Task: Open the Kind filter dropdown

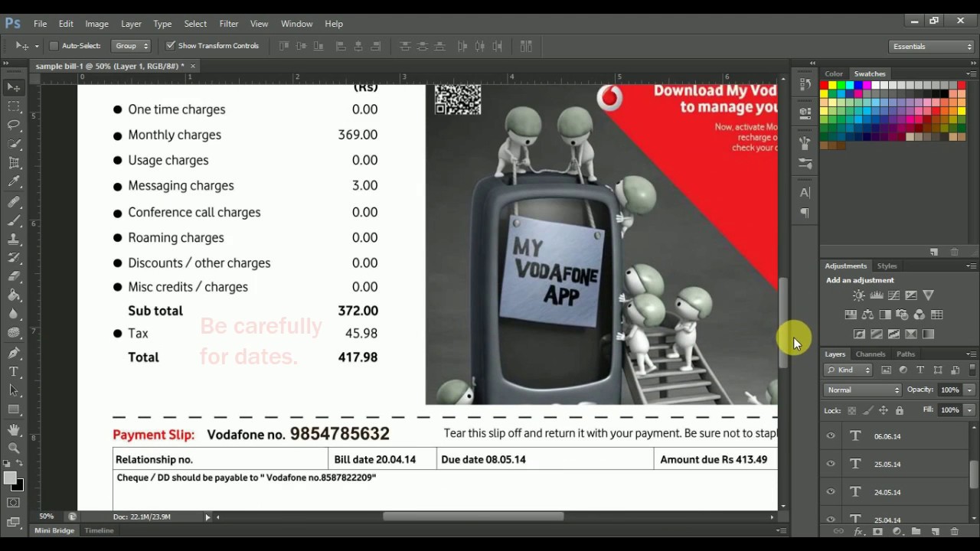Action: click(x=848, y=370)
